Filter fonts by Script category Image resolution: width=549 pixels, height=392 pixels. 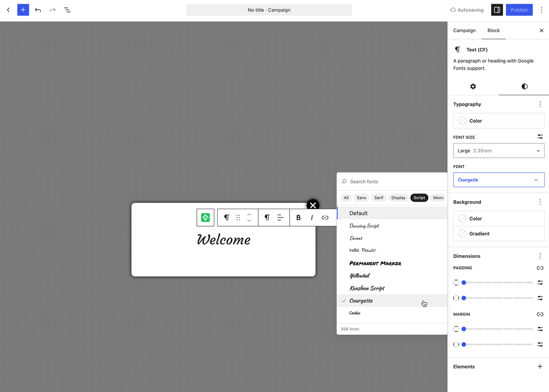click(419, 197)
